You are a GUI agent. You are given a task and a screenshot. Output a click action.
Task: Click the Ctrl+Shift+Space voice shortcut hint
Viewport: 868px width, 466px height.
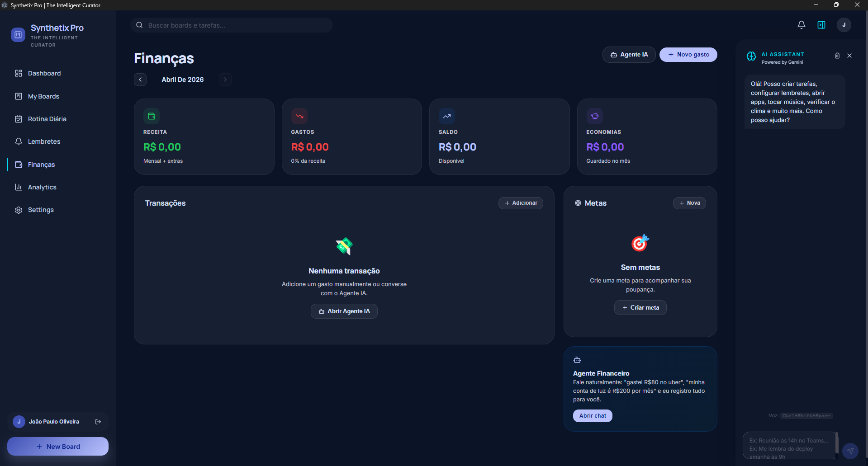pos(806,416)
